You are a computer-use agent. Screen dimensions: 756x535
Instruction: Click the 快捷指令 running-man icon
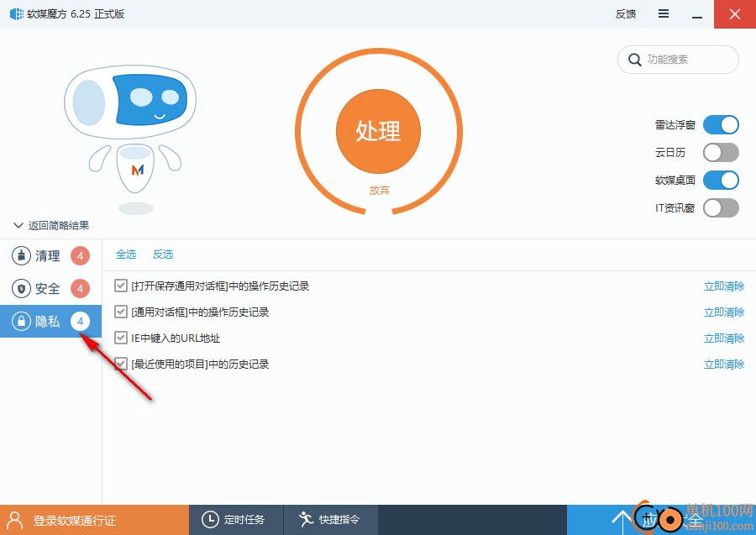point(306,520)
